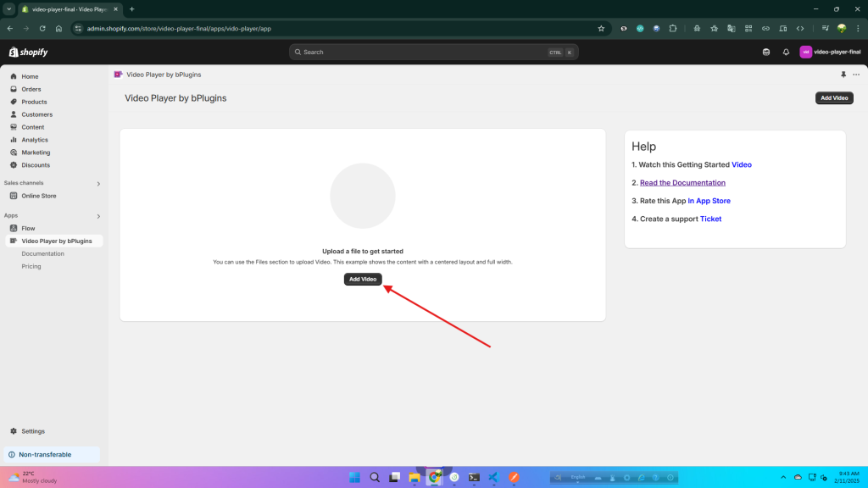Follow the In App Store link
The height and width of the screenshot is (488, 868).
(x=709, y=201)
